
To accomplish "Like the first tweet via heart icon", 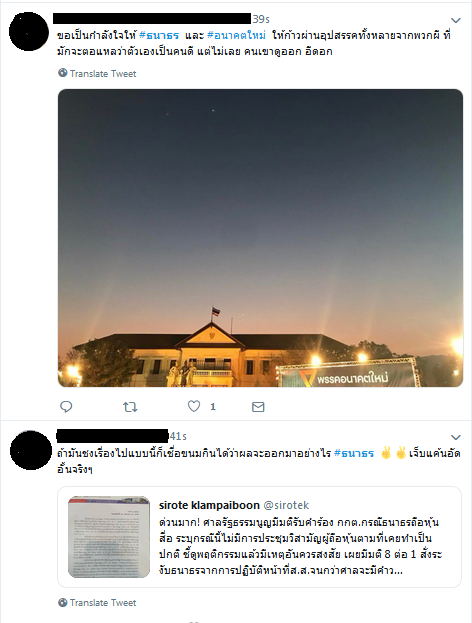I will tap(194, 406).
